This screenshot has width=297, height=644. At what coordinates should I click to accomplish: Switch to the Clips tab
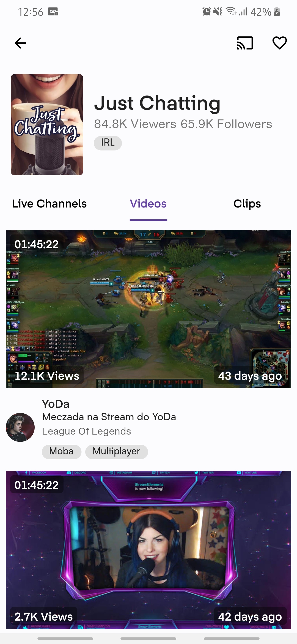click(x=247, y=204)
